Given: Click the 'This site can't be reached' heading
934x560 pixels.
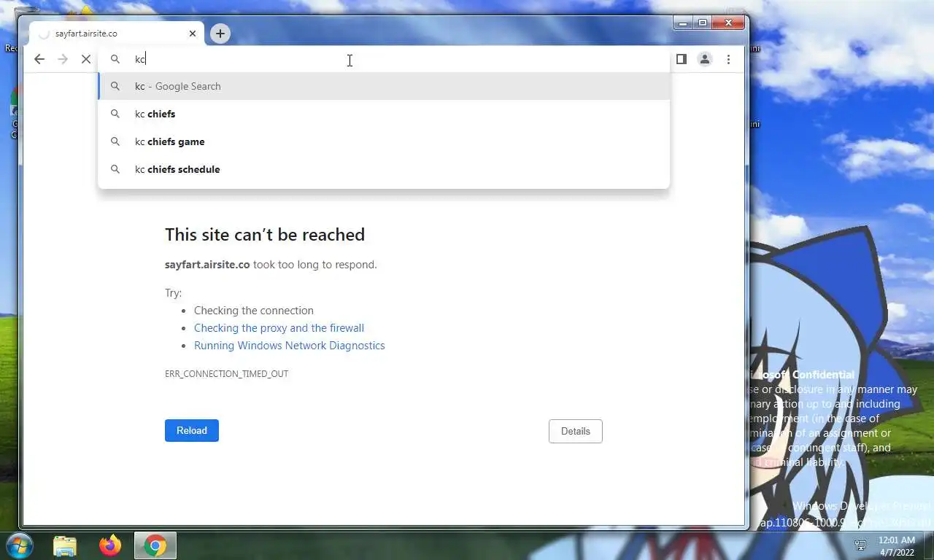Looking at the screenshot, I should tap(265, 235).
